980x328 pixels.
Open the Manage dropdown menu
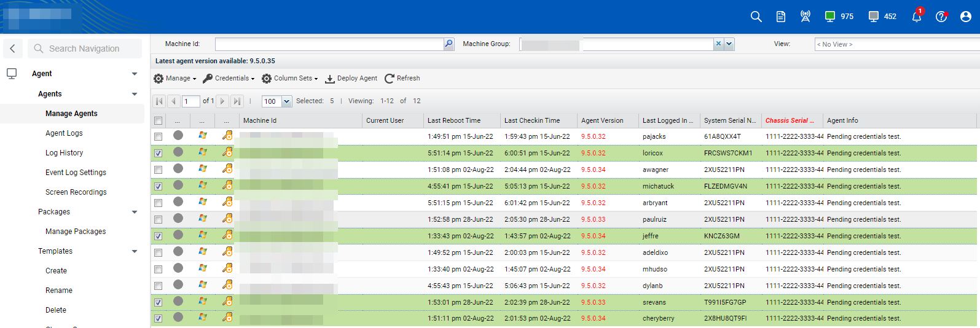[175, 79]
